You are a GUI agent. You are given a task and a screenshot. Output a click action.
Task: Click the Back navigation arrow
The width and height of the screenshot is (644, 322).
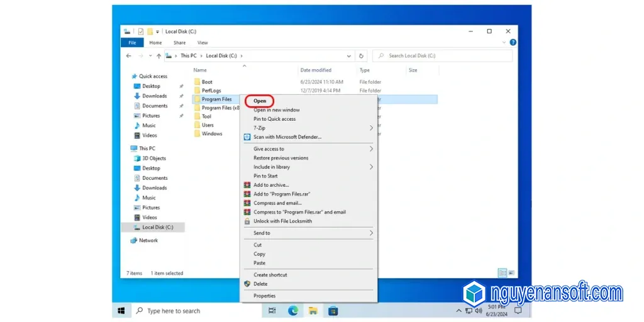click(x=128, y=56)
